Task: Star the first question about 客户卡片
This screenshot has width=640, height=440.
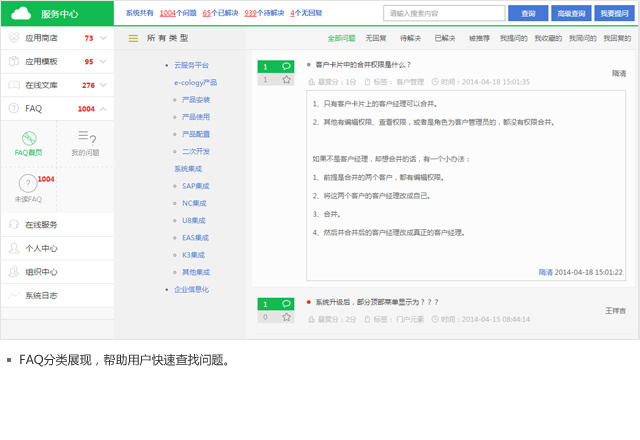Action: click(287, 79)
